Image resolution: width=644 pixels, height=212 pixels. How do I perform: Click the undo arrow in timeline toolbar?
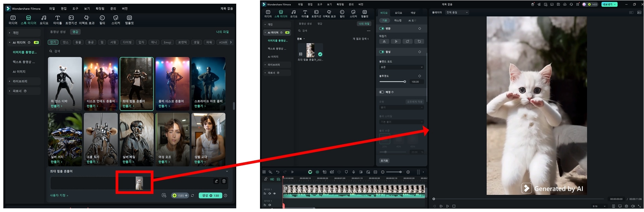[x=277, y=172]
